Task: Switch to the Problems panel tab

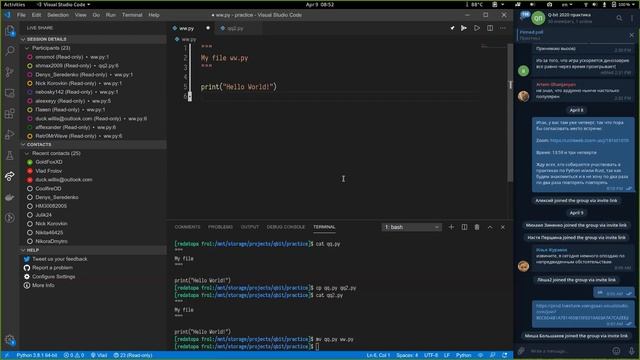Action: (220, 227)
